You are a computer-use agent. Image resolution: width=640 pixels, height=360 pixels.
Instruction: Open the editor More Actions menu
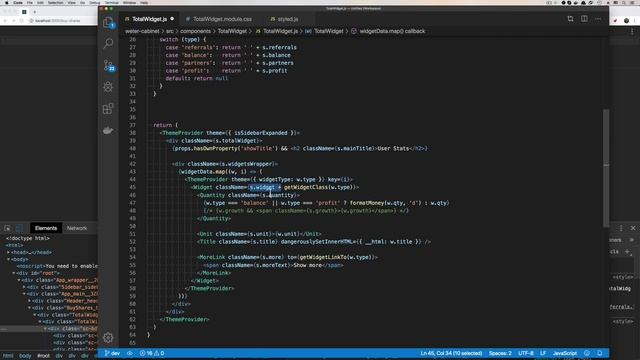tap(598, 19)
